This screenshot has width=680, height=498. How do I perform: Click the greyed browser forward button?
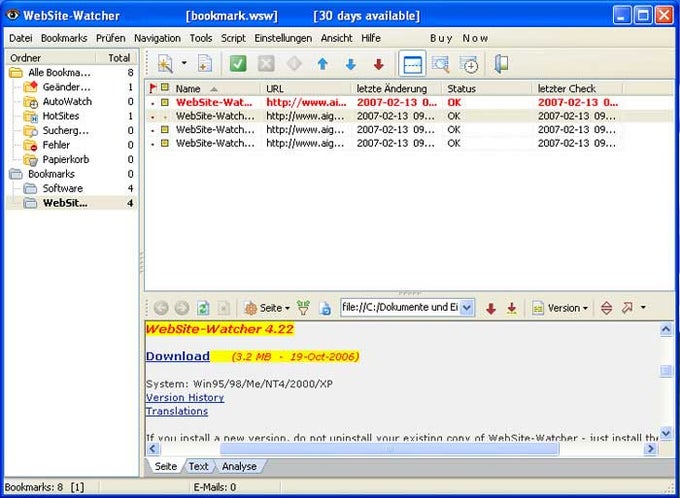(x=182, y=308)
